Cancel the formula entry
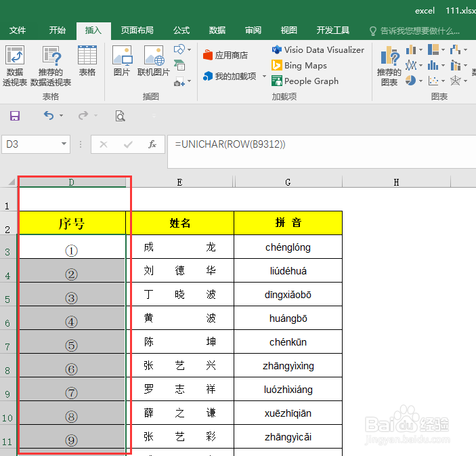This screenshot has width=476, height=456. click(x=104, y=144)
